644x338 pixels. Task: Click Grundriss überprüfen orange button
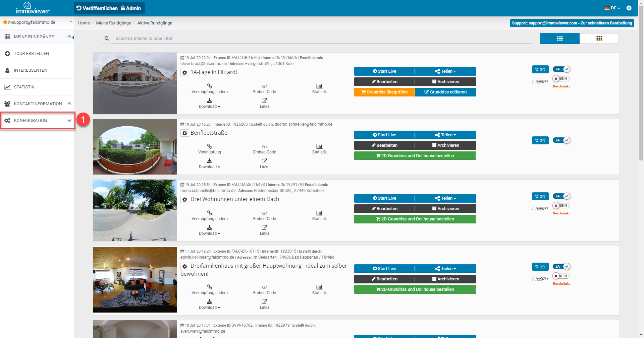[x=384, y=92]
